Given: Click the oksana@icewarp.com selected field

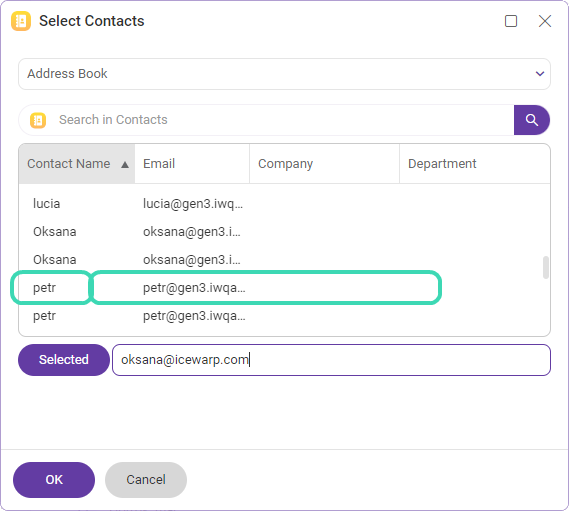Looking at the screenshot, I should tap(331, 360).
